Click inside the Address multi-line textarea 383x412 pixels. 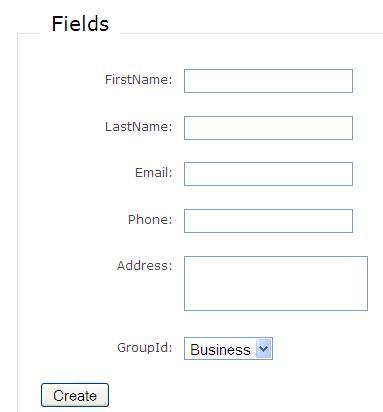pyautogui.click(x=276, y=284)
